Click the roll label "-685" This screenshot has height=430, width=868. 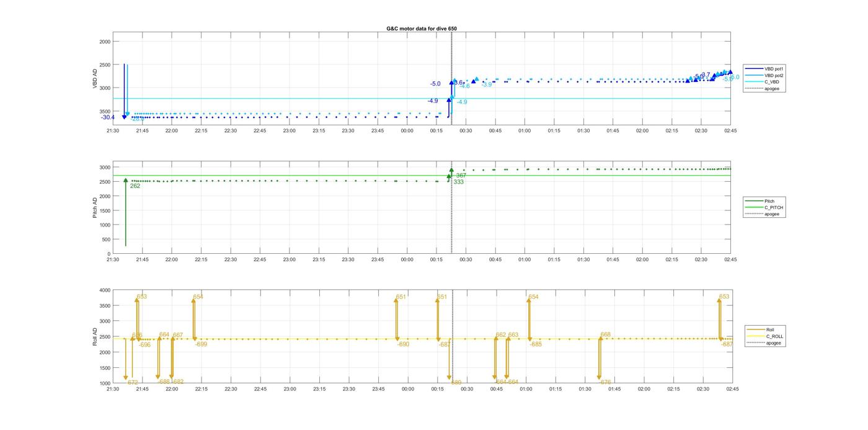coord(536,344)
